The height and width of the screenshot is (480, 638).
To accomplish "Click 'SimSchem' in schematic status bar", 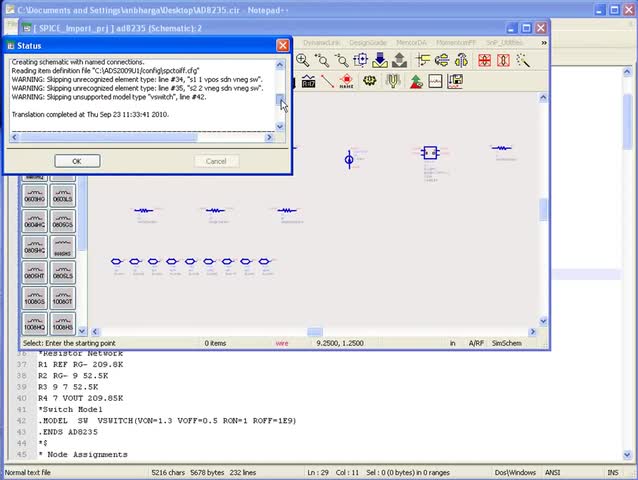I will point(506,343).
